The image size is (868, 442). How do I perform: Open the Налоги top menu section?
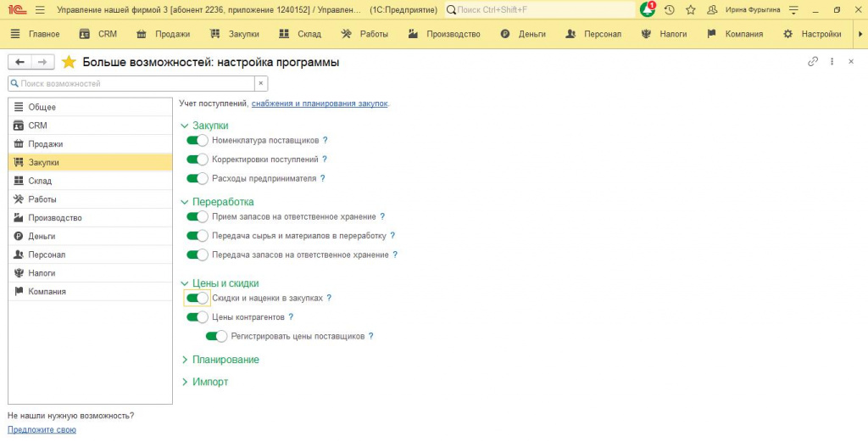(x=664, y=34)
